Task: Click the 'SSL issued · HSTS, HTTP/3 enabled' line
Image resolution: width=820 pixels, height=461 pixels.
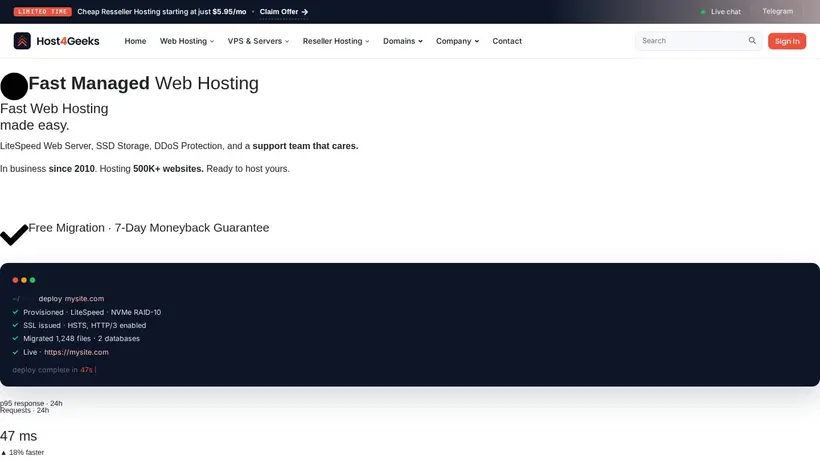Action: coord(85,325)
